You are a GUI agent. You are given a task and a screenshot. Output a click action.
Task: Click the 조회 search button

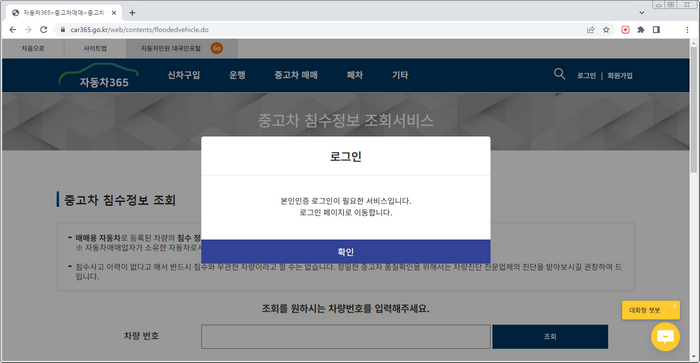[x=550, y=337]
